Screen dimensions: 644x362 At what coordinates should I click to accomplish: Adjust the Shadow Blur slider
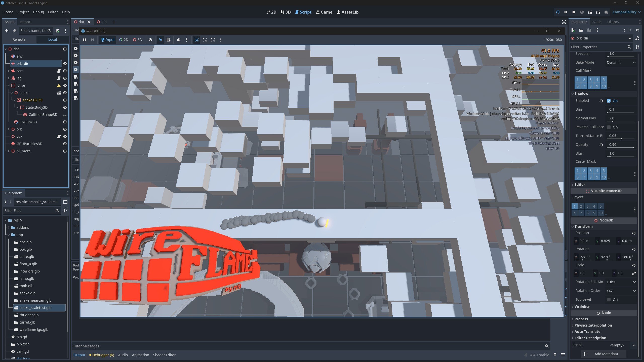pos(621,156)
